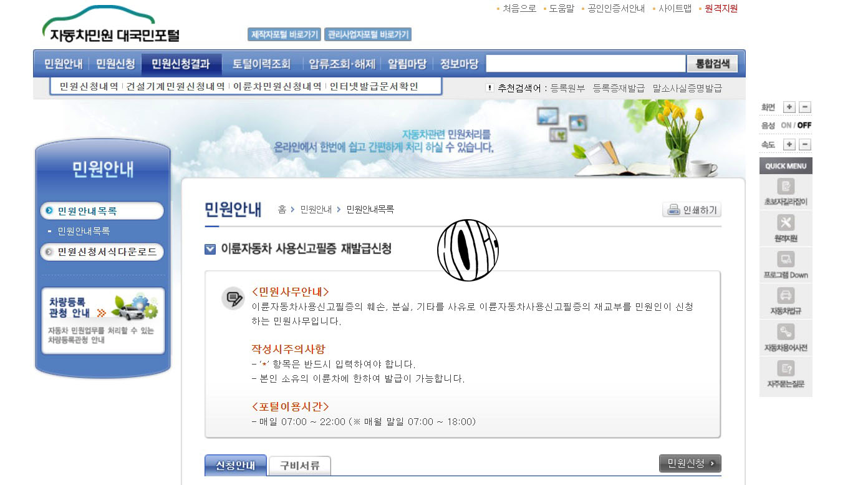868x485 pixels.
Task: Click recommended keyword 말소사실증명발급
Action: click(687, 89)
